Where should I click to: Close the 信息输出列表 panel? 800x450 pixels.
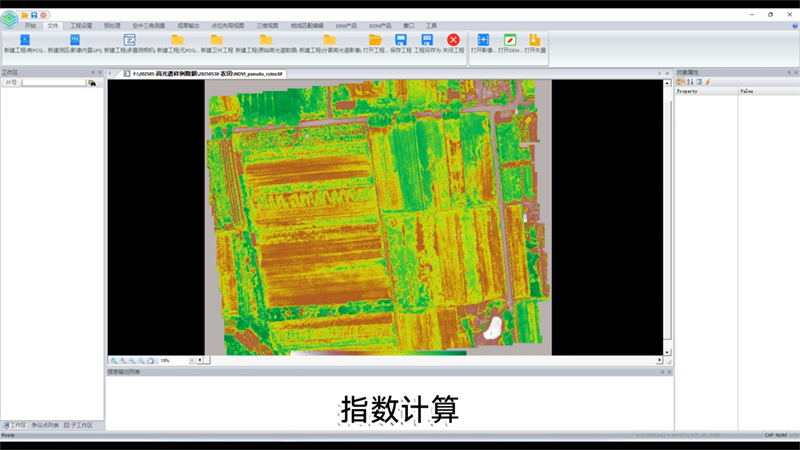pyautogui.click(x=669, y=372)
